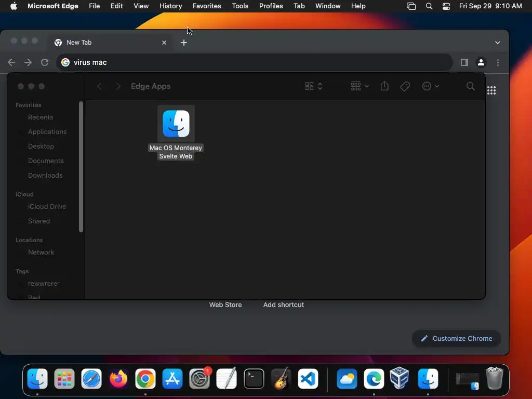This screenshot has width=532, height=399.
Task: Open the browser three-dot menu
Action: click(498, 62)
